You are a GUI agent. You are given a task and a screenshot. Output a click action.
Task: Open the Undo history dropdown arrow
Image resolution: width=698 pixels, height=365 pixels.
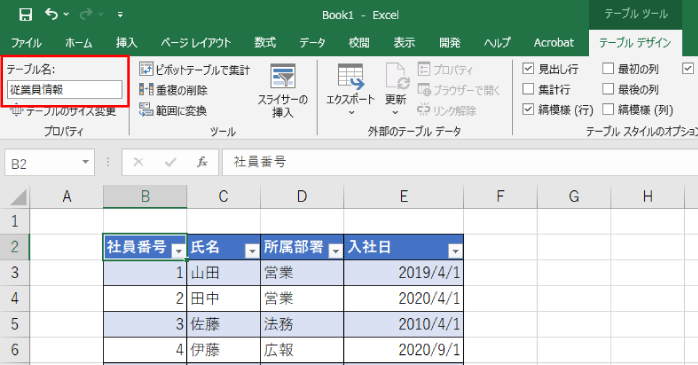(x=66, y=15)
